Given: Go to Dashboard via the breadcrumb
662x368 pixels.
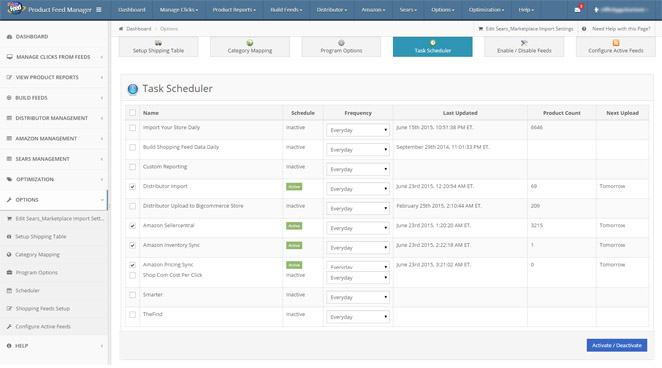Looking at the screenshot, I should 138,29.
